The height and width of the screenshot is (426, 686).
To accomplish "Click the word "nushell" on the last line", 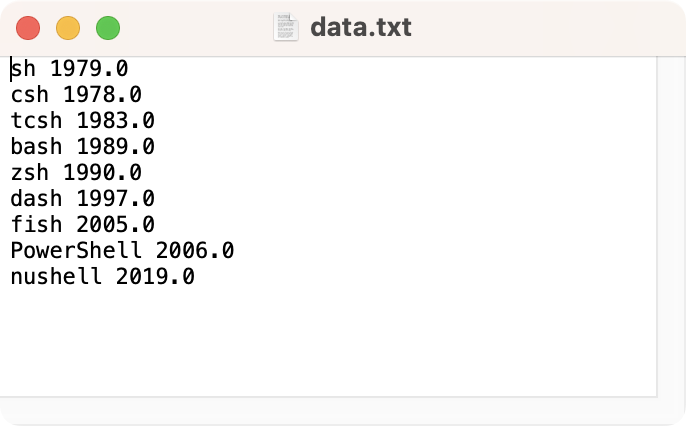I will (56, 277).
